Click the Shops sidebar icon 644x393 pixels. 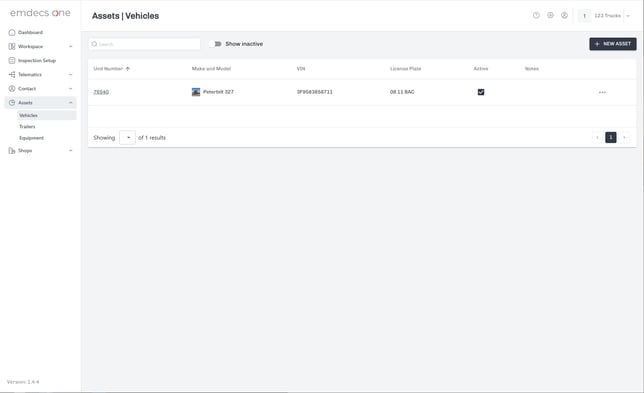click(12, 151)
